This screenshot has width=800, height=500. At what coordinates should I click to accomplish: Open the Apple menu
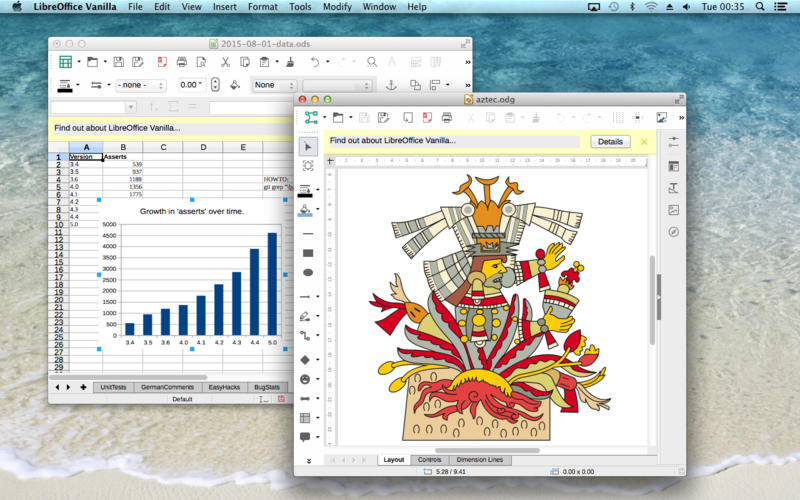tap(16, 7)
